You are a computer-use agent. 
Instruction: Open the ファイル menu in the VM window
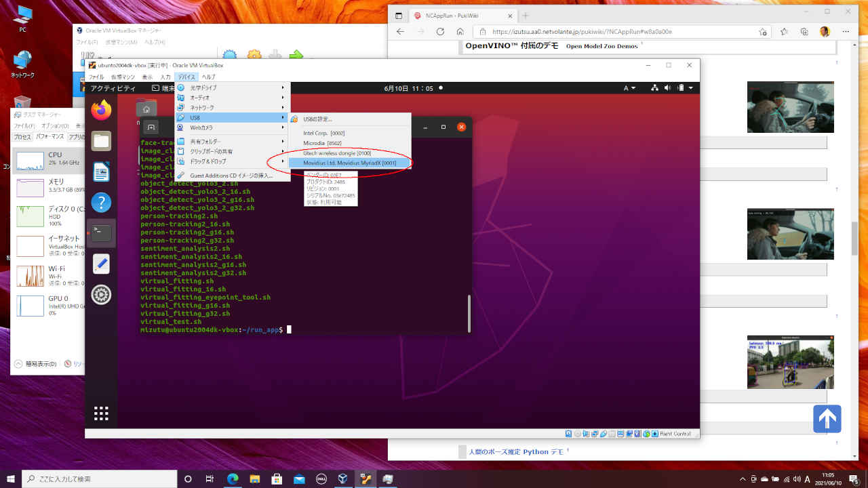(x=96, y=77)
